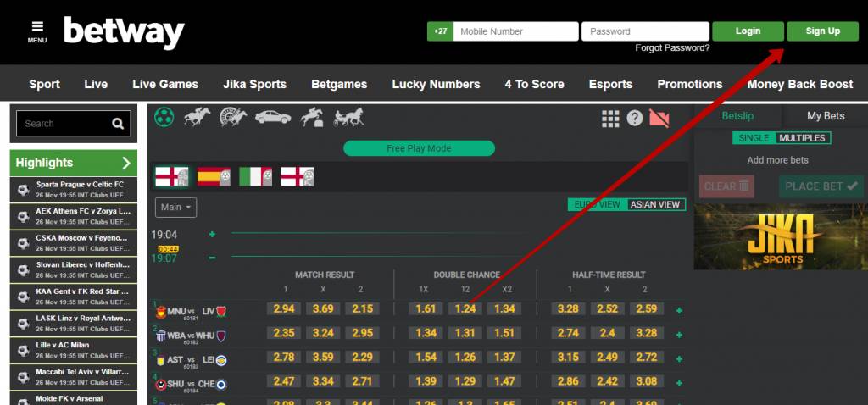
Task: Click the question mark help icon
Action: tap(634, 118)
